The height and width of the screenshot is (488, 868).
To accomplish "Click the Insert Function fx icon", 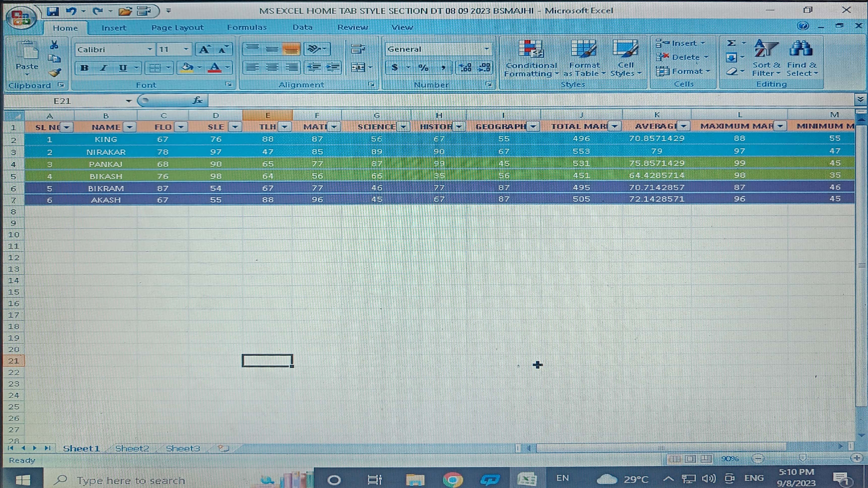I will 198,101.
